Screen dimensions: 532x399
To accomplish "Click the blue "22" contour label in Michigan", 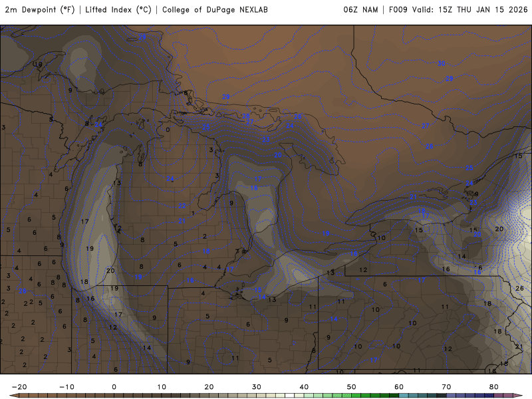I will click(182, 205).
